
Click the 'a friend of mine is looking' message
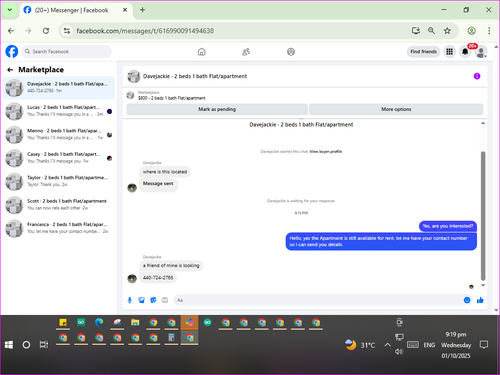(x=171, y=266)
